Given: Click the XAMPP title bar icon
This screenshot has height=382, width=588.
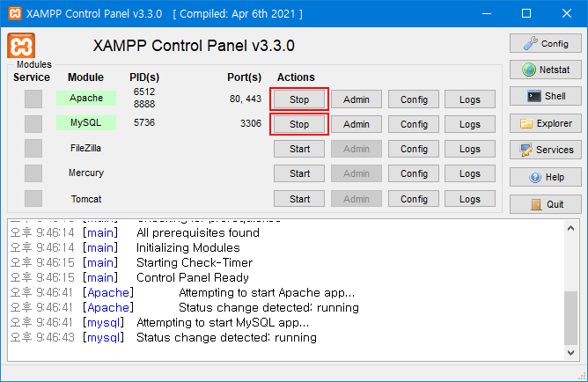Looking at the screenshot, I should [15, 13].
